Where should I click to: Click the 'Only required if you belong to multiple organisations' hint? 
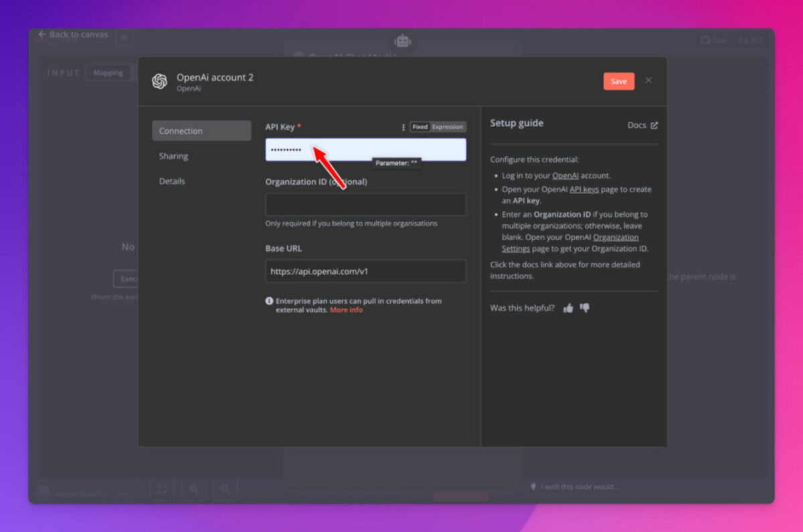pyautogui.click(x=351, y=224)
